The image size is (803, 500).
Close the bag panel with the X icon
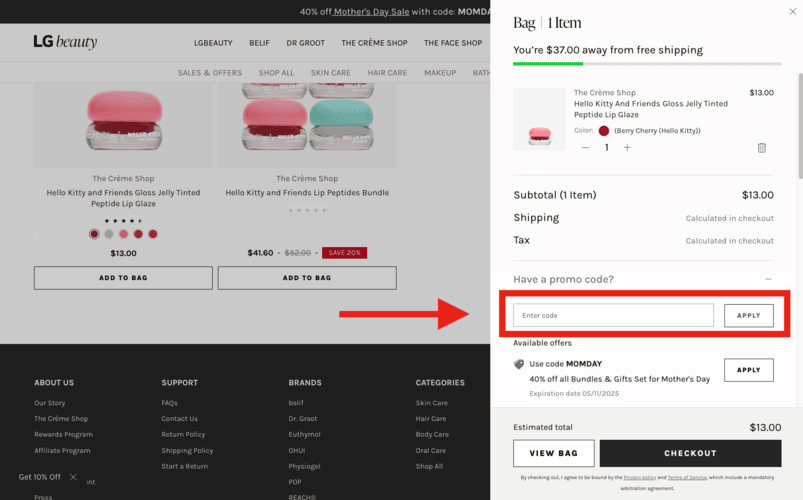pos(792,11)
